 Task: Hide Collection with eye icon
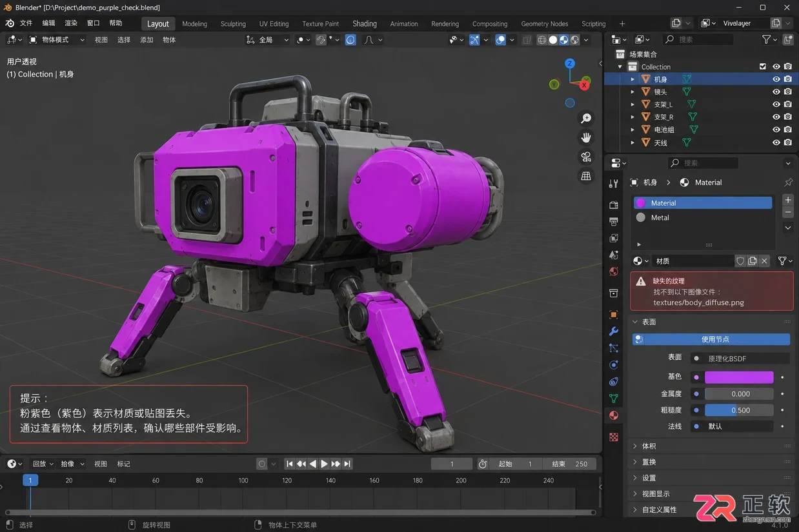pyautogui.click(x=776, y=66)
